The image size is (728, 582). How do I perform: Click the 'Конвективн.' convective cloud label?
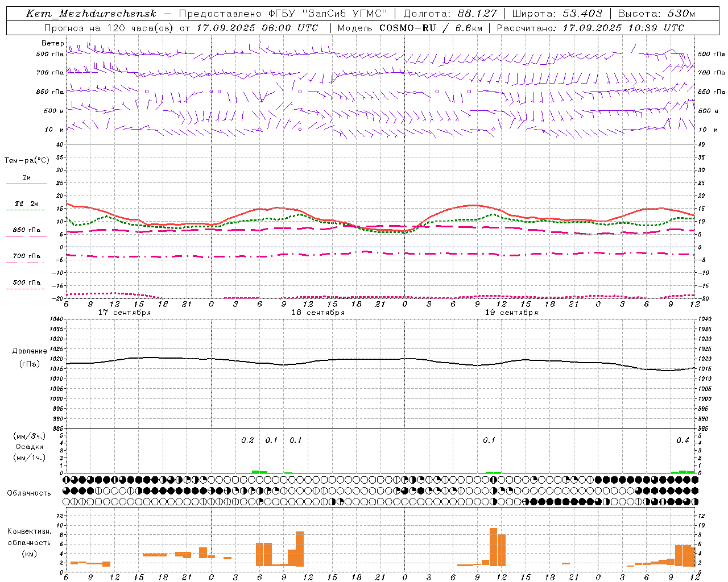click(30, 531)
